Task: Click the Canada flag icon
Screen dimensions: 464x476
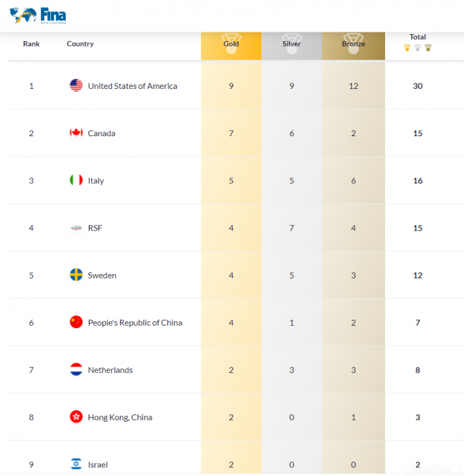Action: pos(76,133)
